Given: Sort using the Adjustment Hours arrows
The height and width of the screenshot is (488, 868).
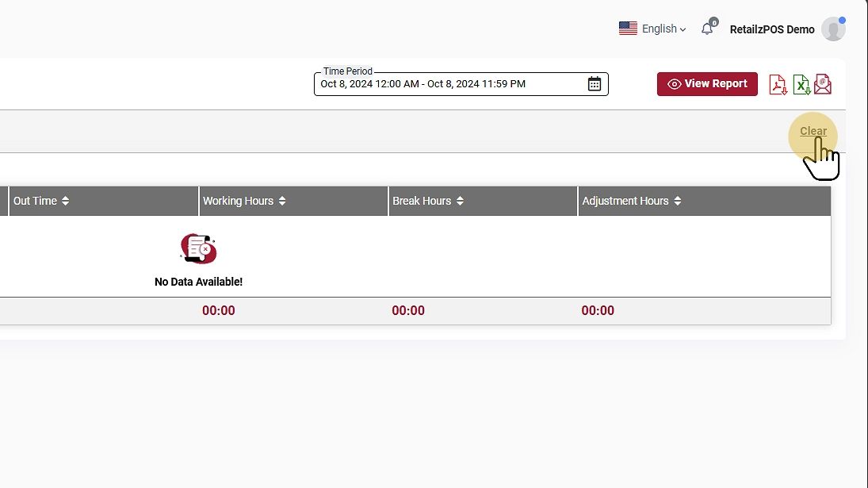Looking at the screenshot, I should click(x=678, y=202).
